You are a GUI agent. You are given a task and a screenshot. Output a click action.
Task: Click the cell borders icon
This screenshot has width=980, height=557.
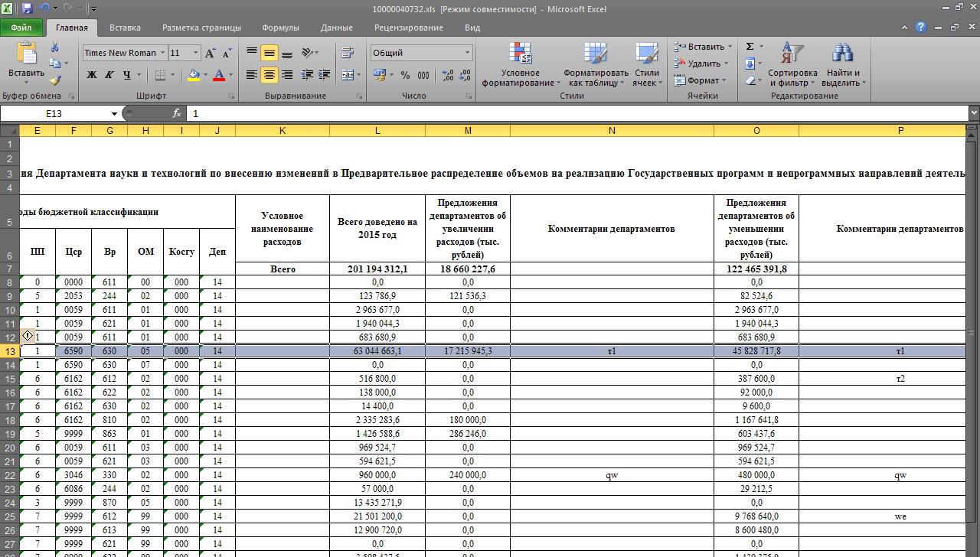[x=160, y=74]
